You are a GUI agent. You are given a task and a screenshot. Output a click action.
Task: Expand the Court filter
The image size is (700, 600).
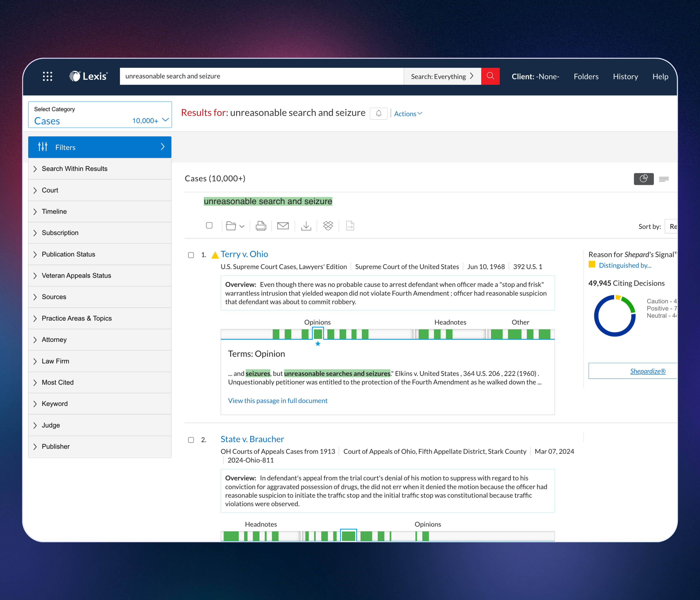100,190
